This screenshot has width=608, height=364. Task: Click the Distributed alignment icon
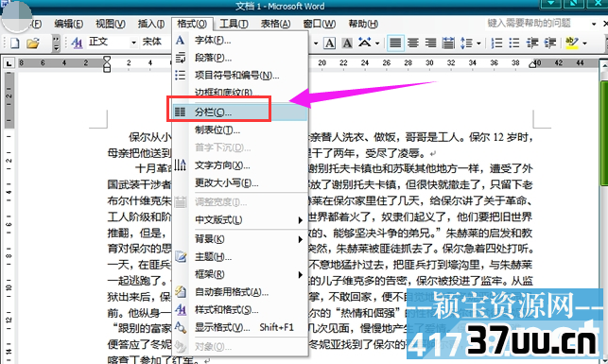coord(448,43)
